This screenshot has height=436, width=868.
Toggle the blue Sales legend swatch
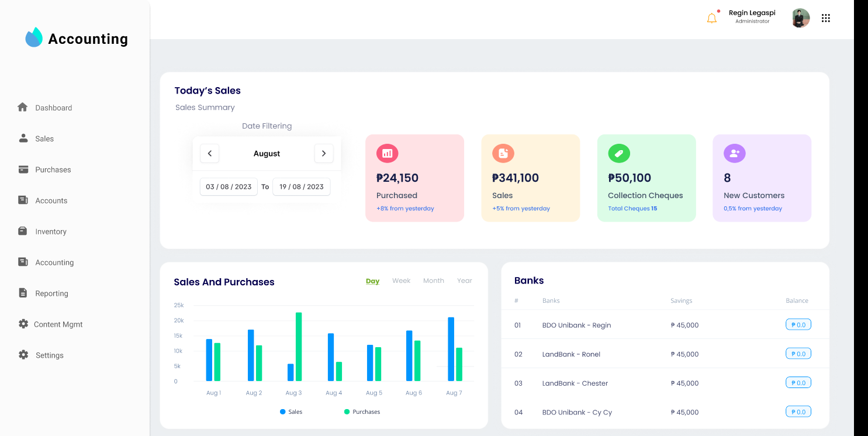click(283, 412)
